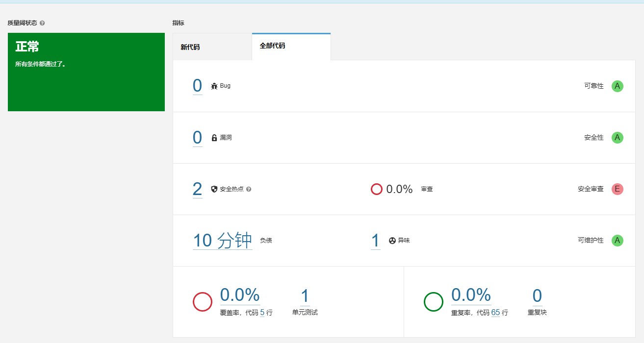
Task: Click the security hotspot shield icon
Action: tap(214, 189)
